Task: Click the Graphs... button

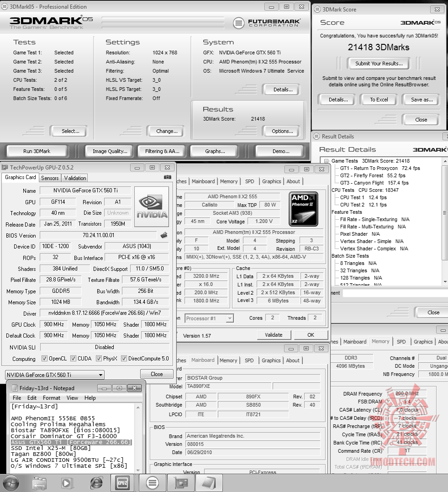Action: click(215, 151)
